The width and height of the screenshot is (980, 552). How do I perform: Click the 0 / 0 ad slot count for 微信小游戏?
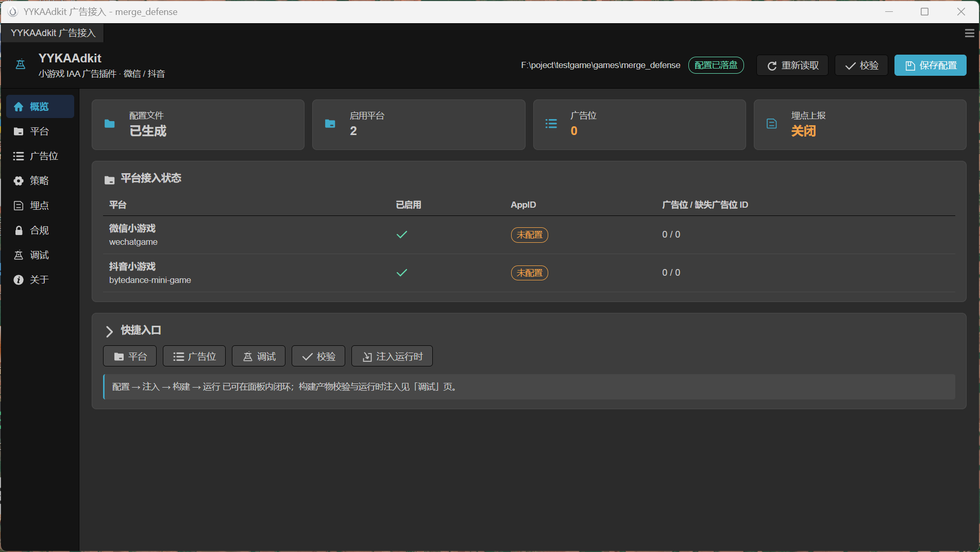click(671, 235)
